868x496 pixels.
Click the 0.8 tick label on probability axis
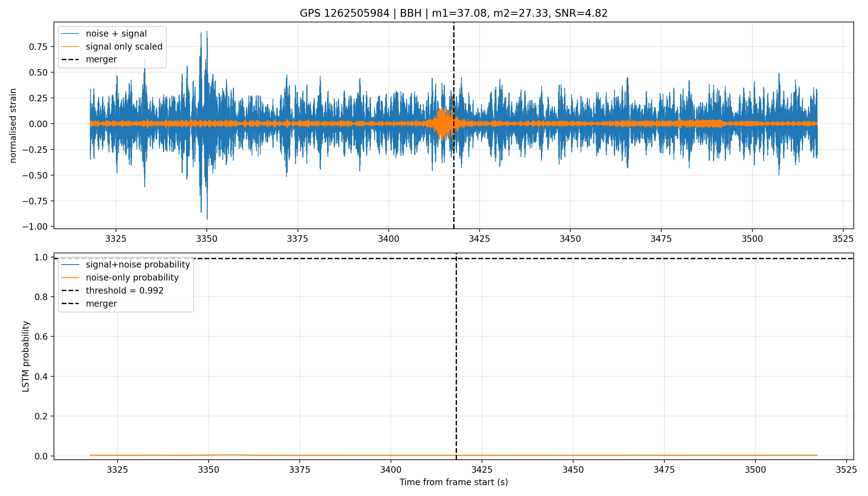point(42,297)
